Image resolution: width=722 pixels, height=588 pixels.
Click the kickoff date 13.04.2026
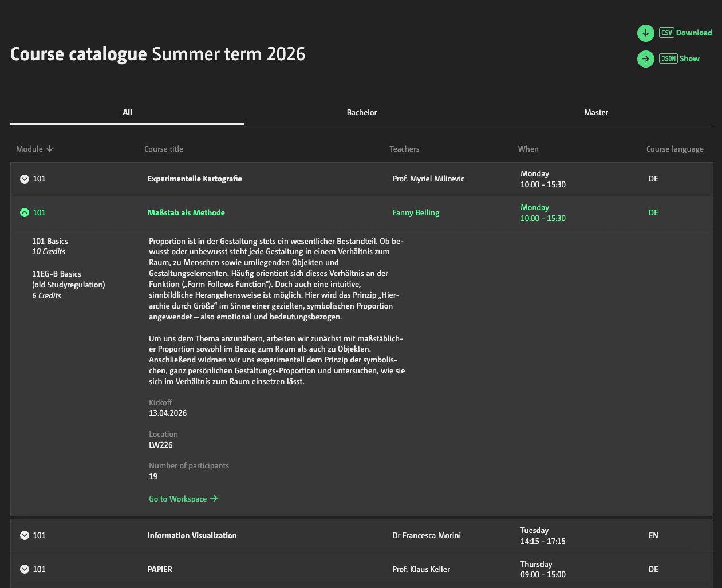(x=168, y=413)
